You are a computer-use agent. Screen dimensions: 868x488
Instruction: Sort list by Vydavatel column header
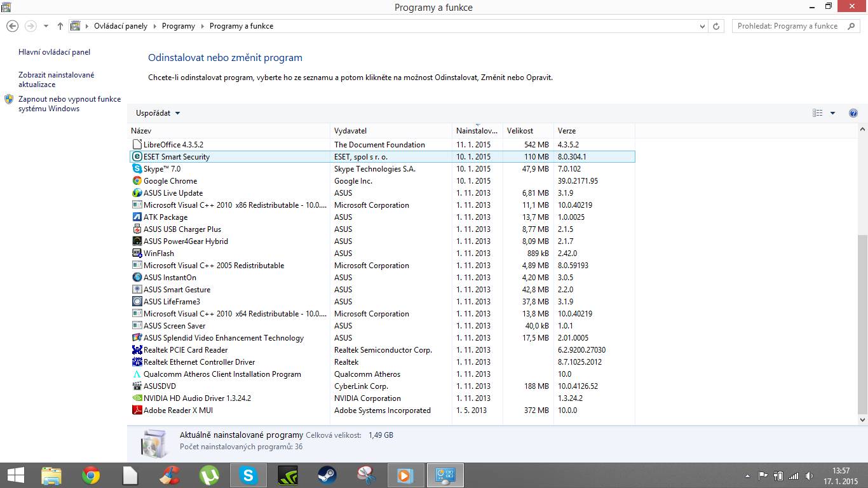(x=391, y=131)
